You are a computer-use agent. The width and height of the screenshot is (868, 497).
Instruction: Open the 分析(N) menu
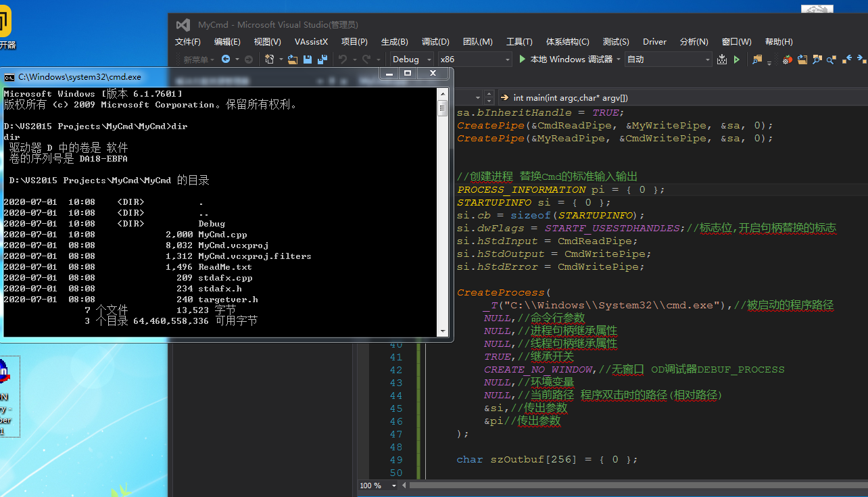694,42
